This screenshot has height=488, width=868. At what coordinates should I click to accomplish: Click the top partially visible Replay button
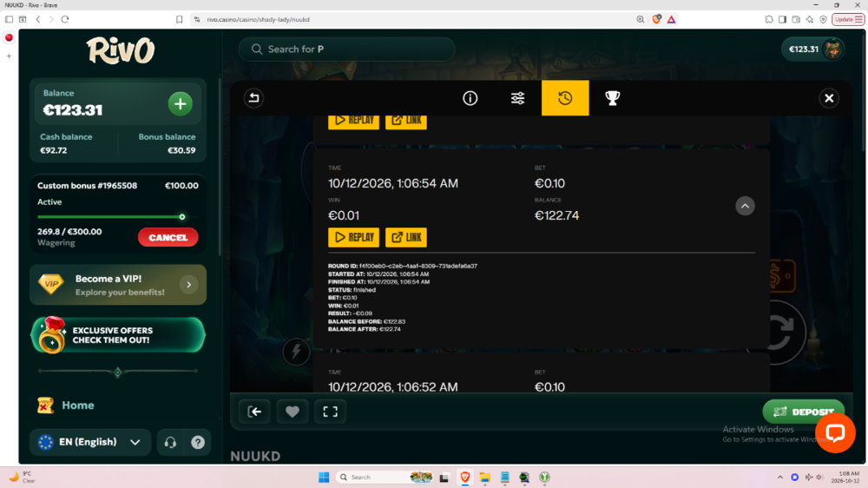point(354,122)
